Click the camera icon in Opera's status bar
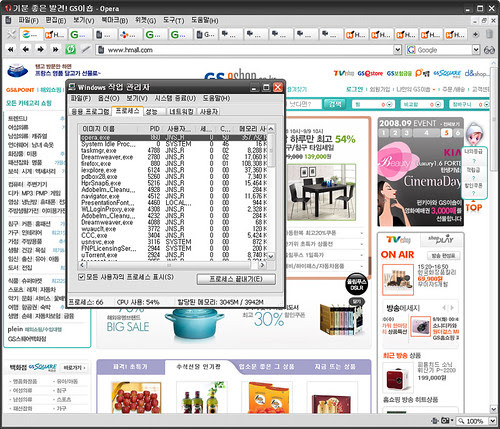The image size is (500, 429). coord(445,421)
